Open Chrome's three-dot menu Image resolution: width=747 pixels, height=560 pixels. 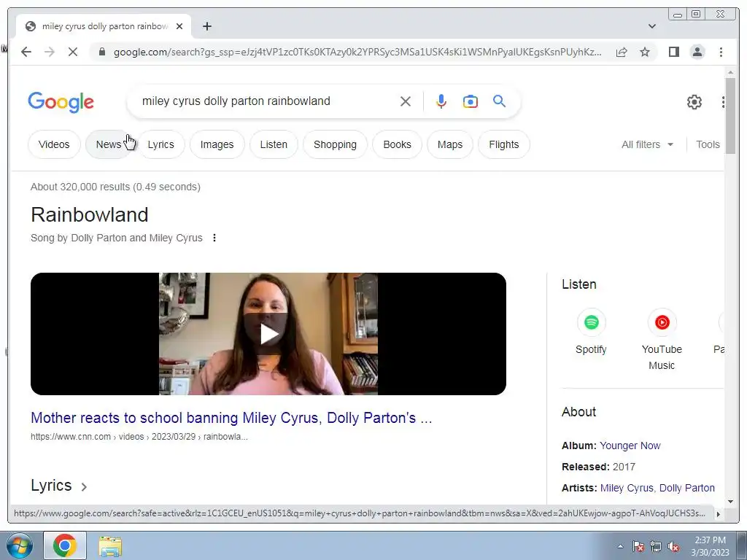pyautogui.click(x=721, y=52)
